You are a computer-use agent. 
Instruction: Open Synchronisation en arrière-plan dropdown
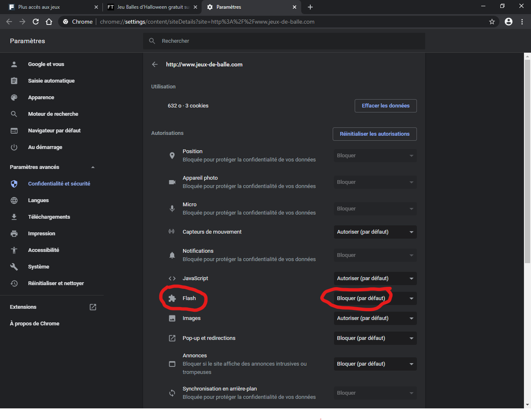pyautogui.click(x=375, y=393)
